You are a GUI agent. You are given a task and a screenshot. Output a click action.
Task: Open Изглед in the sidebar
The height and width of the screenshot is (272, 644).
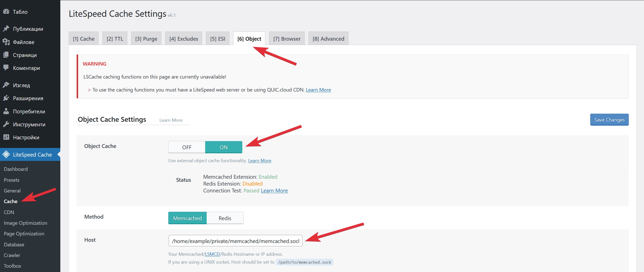[30, 85]
